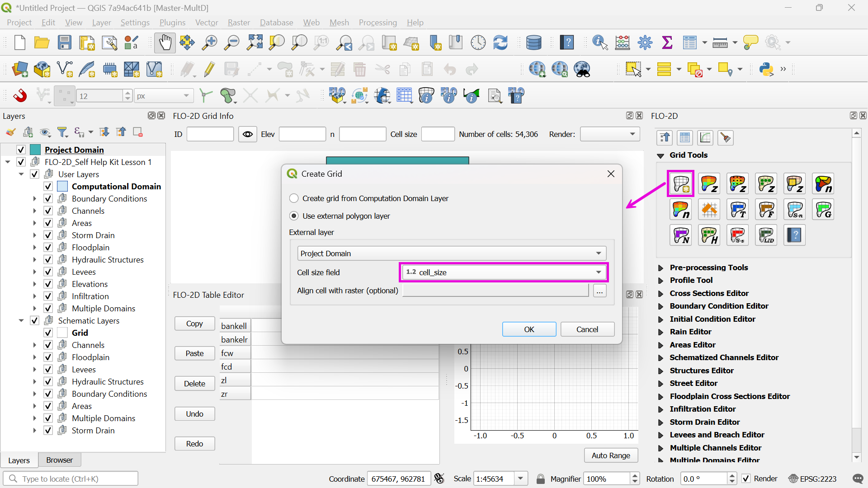Viewport: 868px width, 488px height.
Task: Click the Python Console icon
Action: [x=766, y=69]
